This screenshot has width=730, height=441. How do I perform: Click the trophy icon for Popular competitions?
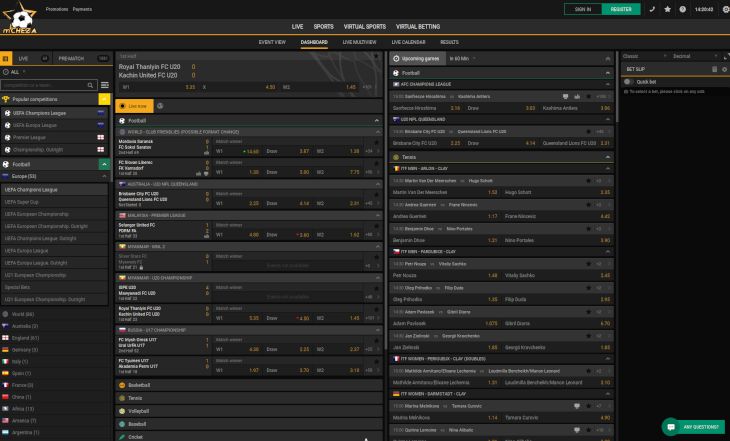point(6,99)
